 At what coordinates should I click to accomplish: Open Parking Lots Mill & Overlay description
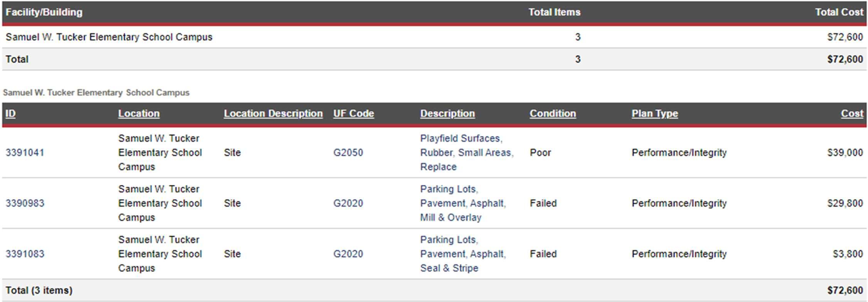pyautogui.click(x=463, y=203)
